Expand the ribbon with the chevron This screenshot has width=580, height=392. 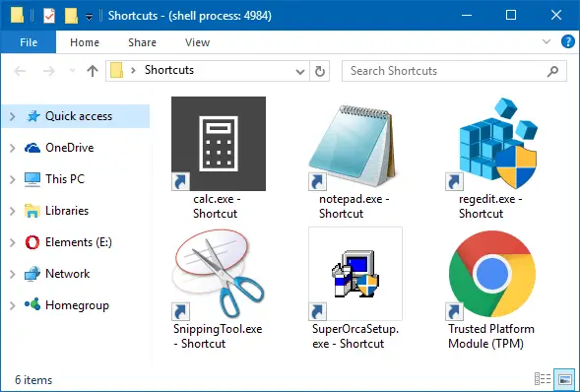[547, 41]
